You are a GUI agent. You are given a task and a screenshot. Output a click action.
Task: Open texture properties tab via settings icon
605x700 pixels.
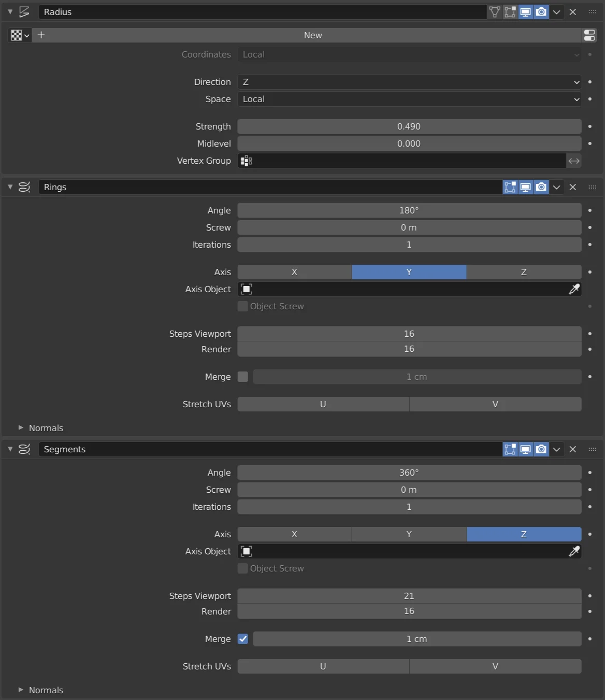[x=589, y=35]
